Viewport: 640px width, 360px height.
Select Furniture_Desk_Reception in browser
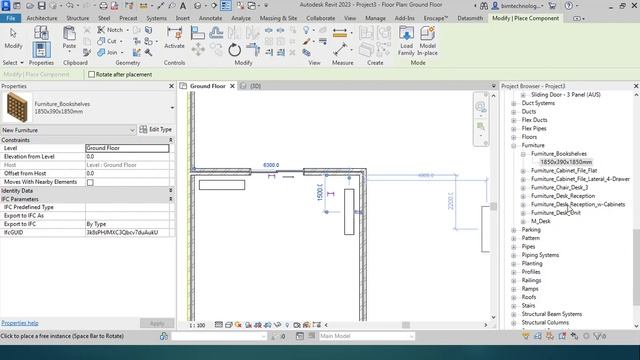click(x=563, y=196)
